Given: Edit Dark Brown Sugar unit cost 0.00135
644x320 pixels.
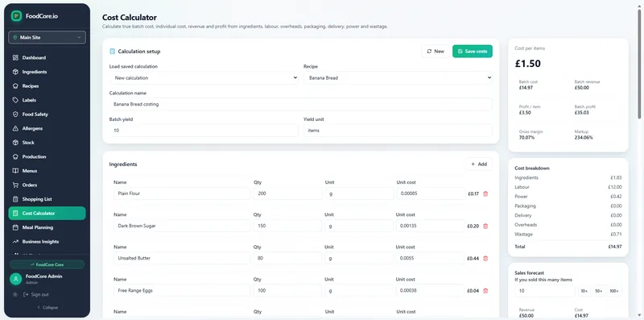Looking at the screenshot, I should click(431, 226).
